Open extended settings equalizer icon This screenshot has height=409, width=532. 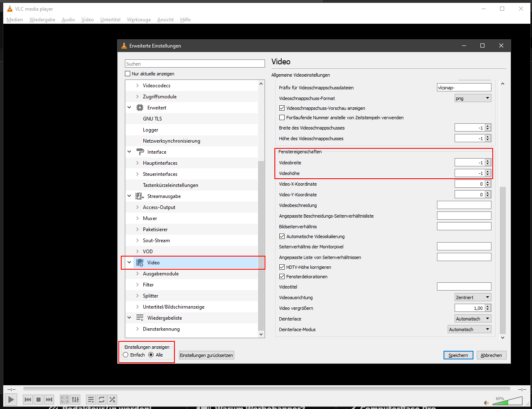[x=75, y=399]
